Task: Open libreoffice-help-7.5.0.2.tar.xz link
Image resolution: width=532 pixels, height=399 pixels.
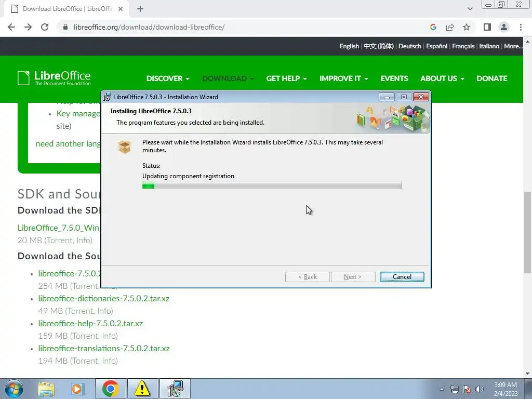Action: click(90, 323)
